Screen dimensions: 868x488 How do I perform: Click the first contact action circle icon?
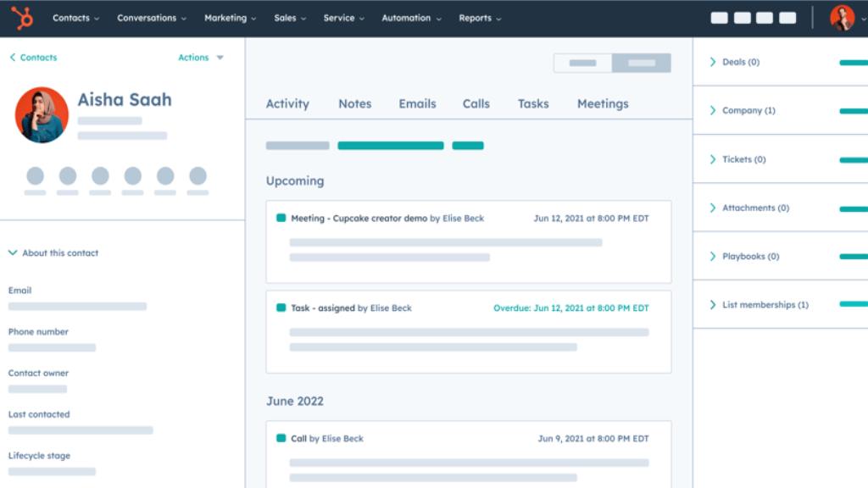[35, 176]
